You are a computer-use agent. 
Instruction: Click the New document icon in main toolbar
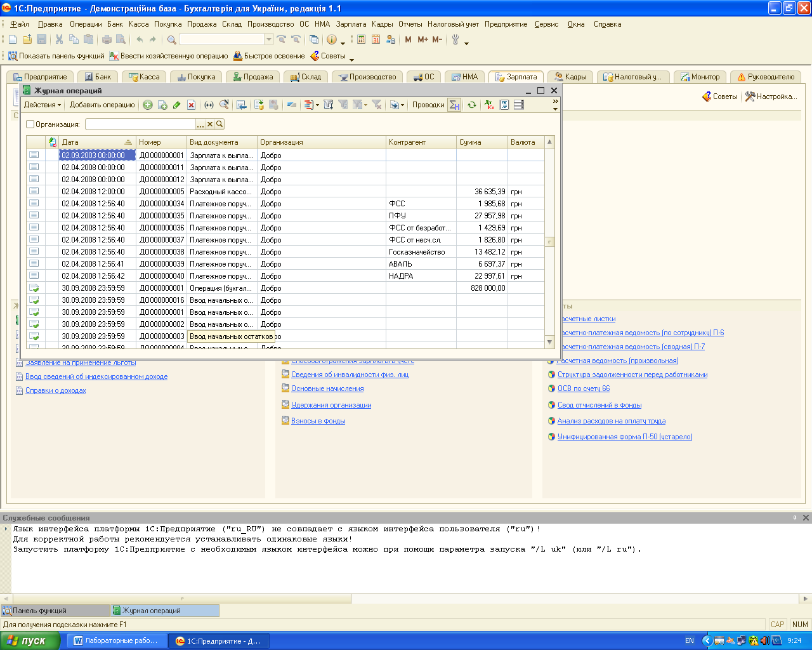pyautogui.click(x=13, y=39)
